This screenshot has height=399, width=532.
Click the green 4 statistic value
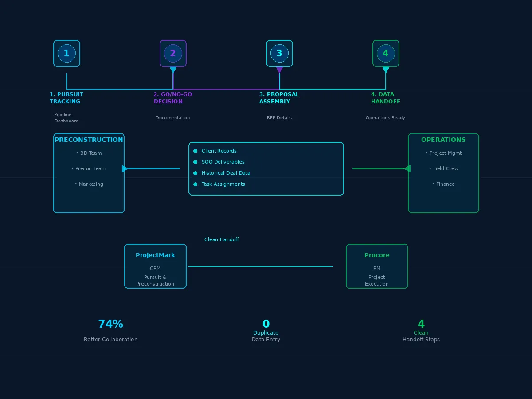click(x=421, y=324)
